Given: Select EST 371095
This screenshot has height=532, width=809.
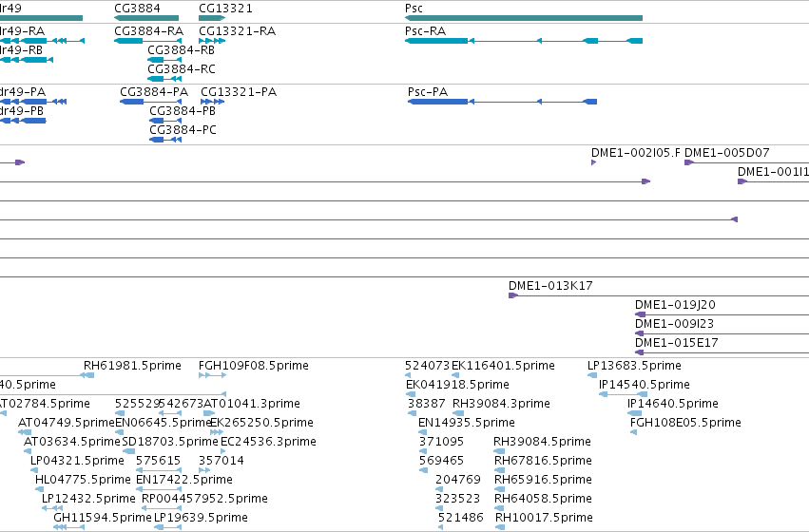Looking at the screenshot, I should pyautogui.click(x=441, y=442).
